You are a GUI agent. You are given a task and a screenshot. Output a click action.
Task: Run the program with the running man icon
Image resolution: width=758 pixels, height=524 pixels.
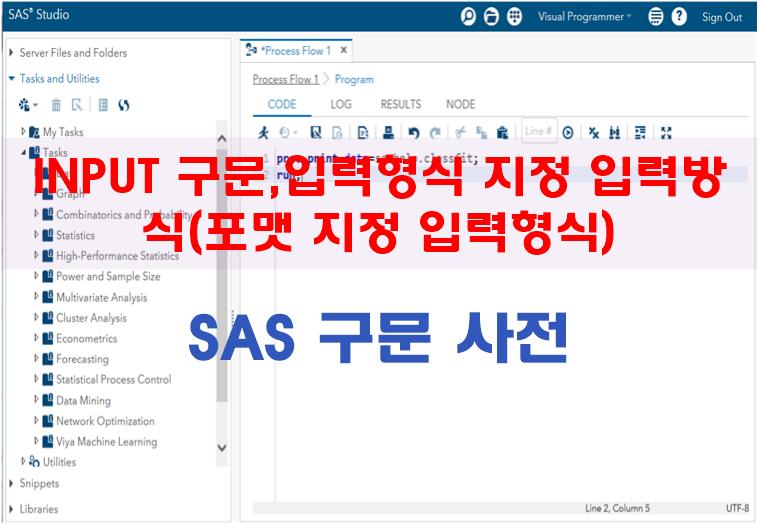pyautogui.click(x=263, y=132)
